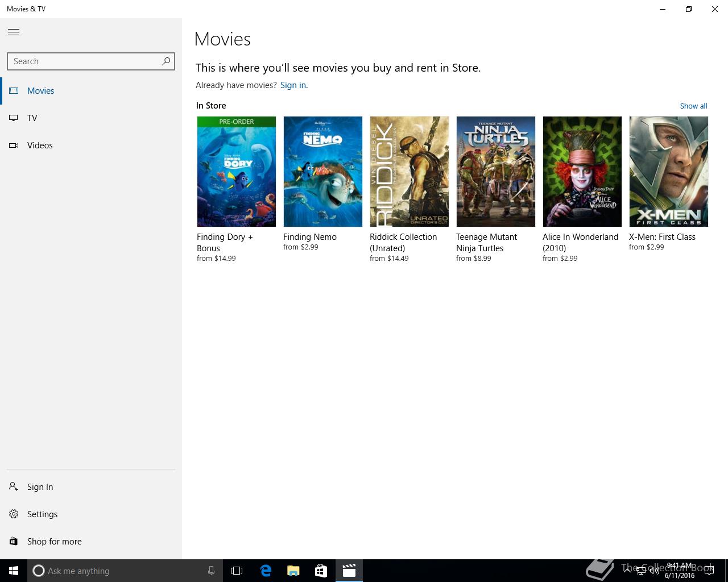Open Task View in the taskbar

click(237, 571)
